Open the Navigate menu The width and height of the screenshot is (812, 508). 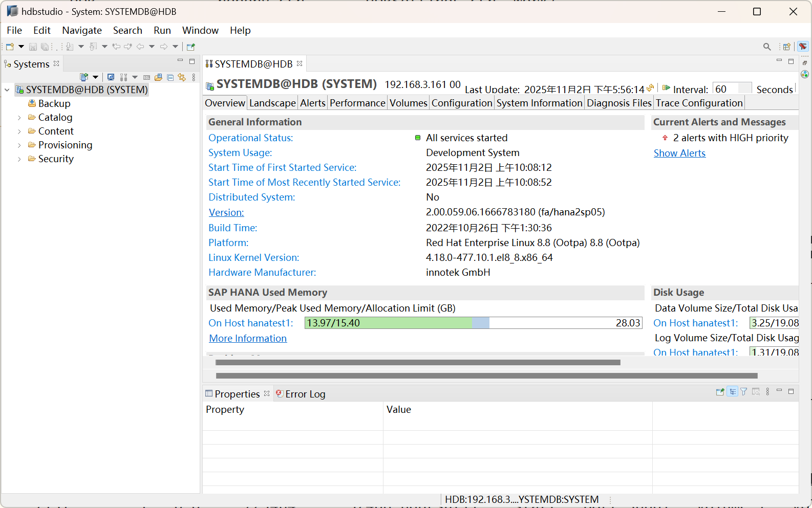coord(82,30)
